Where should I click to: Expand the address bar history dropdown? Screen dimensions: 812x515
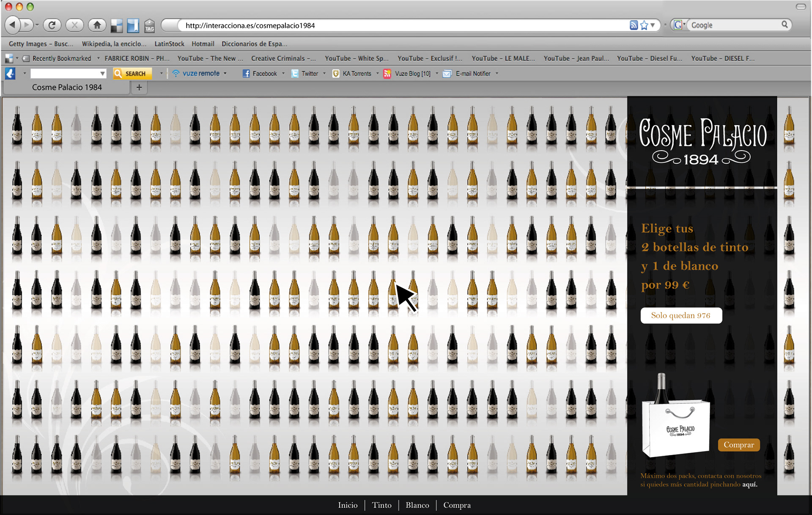[x=653, y=25]
